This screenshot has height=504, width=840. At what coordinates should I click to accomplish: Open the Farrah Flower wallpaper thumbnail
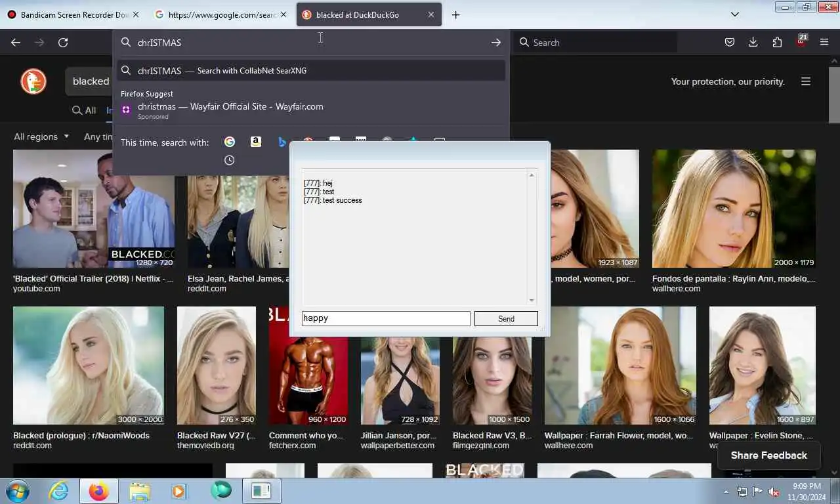tap(620, 366)
